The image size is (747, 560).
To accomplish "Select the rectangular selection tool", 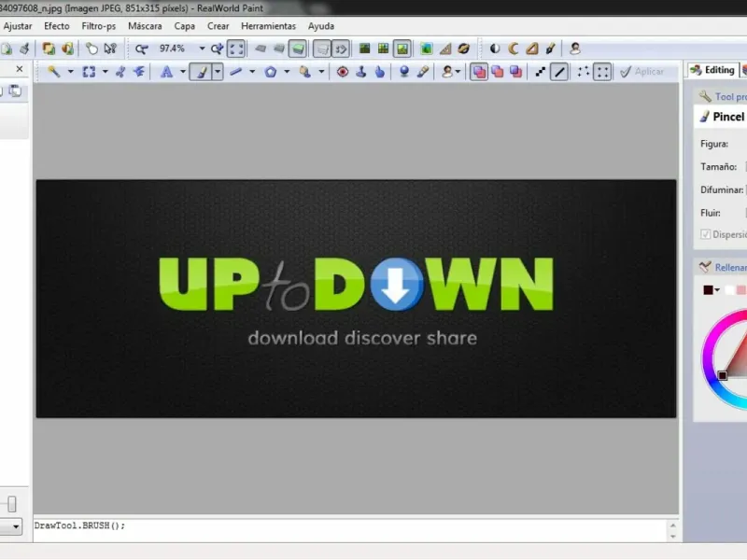I will [89, 72].
